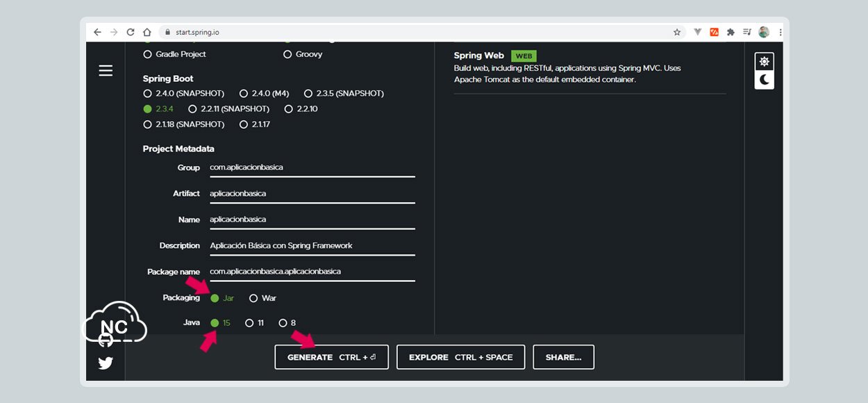
Task: Select Jar packaging
Action: [x=222, y=298]
